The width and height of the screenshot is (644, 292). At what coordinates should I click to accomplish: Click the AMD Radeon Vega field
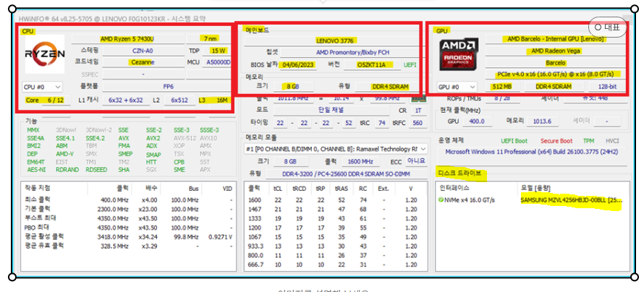pos(556,51)
